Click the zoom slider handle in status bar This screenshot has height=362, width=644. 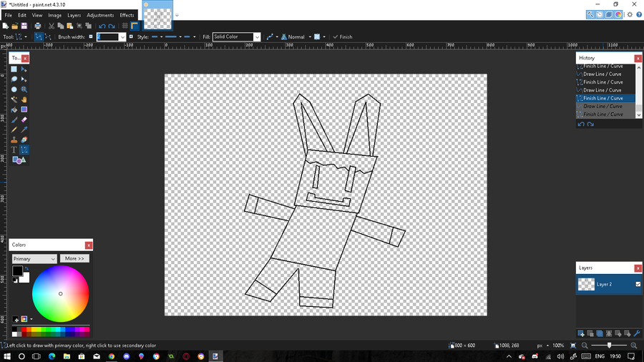pos(609,345)
